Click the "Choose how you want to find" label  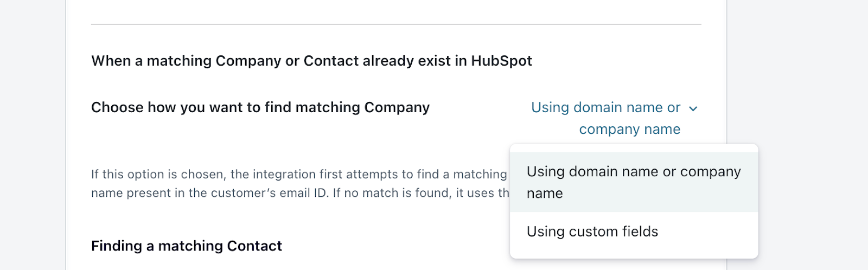(260, 107)
